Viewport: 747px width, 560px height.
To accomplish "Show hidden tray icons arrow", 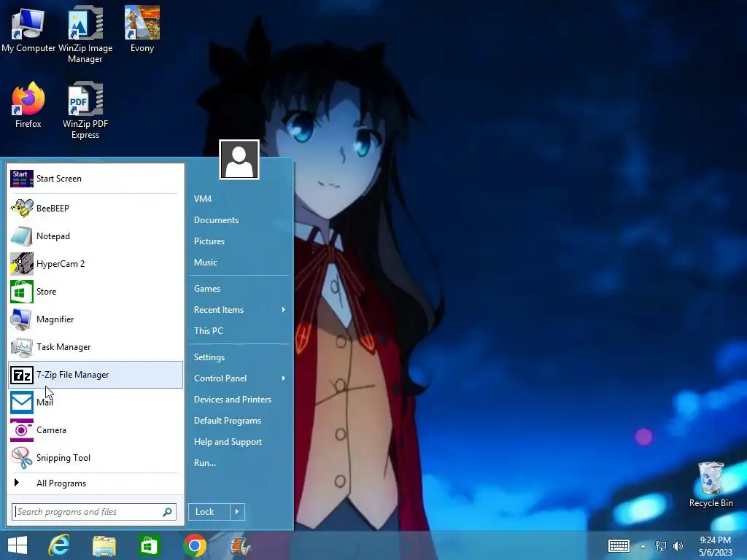I will [x=643, y=546].
